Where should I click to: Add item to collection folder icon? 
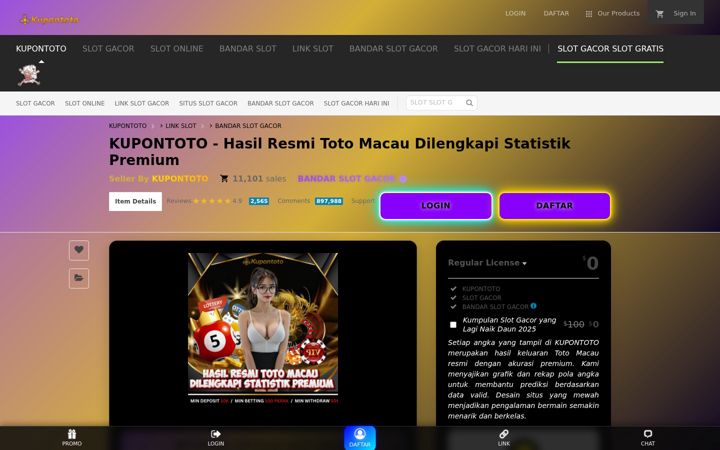[79, 278]
